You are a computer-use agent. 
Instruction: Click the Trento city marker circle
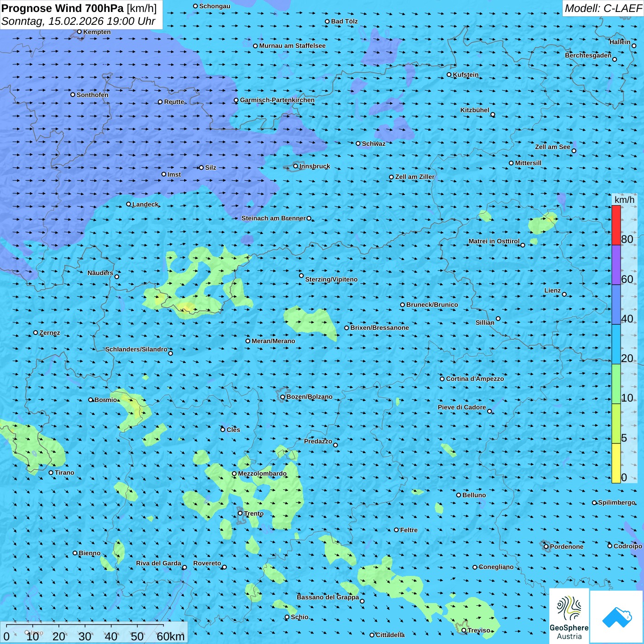point(240,513)
